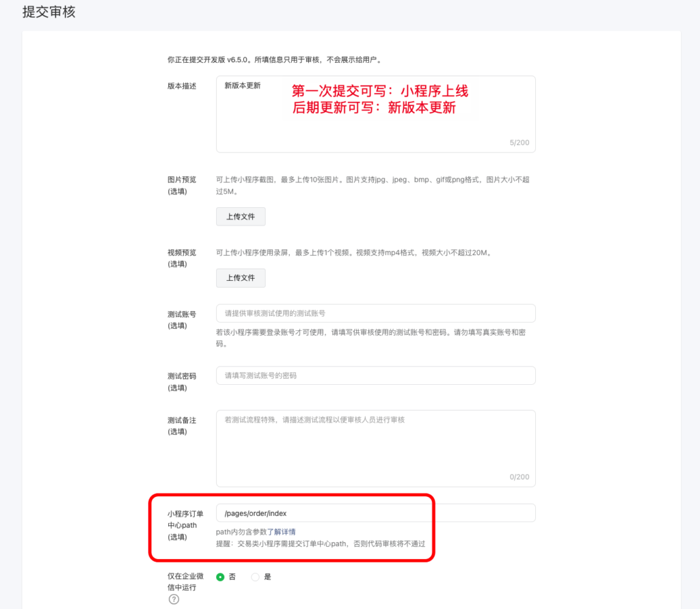
Task: Click the 上传文件 button under 视频预览
Action: click(241, 278)
